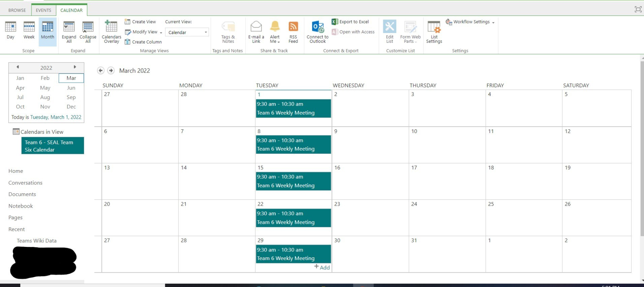Image resolution: width=644 pixels, height=287 pixels.
Task: Open Modify View dropdown
Action: coord(143,32)
